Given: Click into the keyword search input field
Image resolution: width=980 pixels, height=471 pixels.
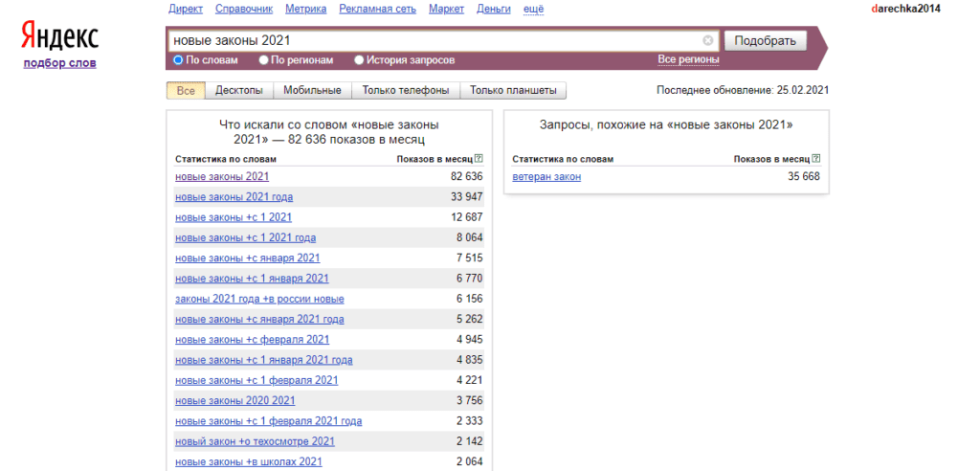Looking at the screenshot, I should pyautogui.click(x=431, y=41).
